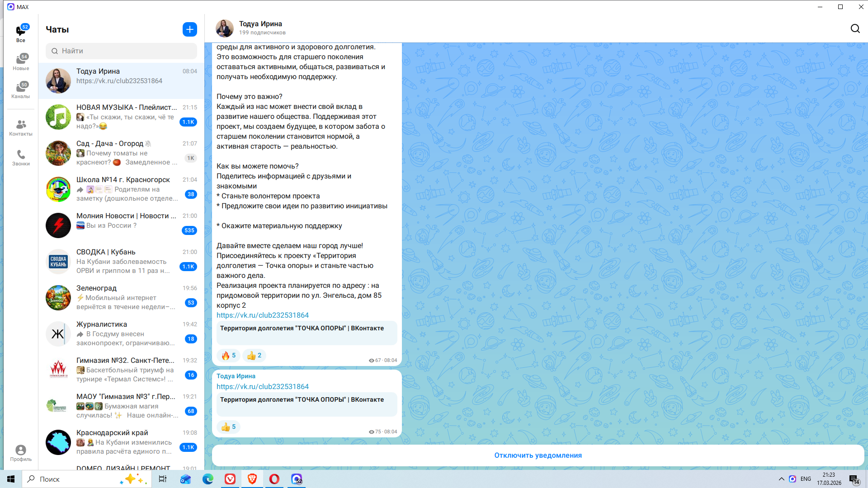The width and height of the screenshot is (868, 488).
Task: Open Opera browser from taskbar
Action: [x=274, y=479]
